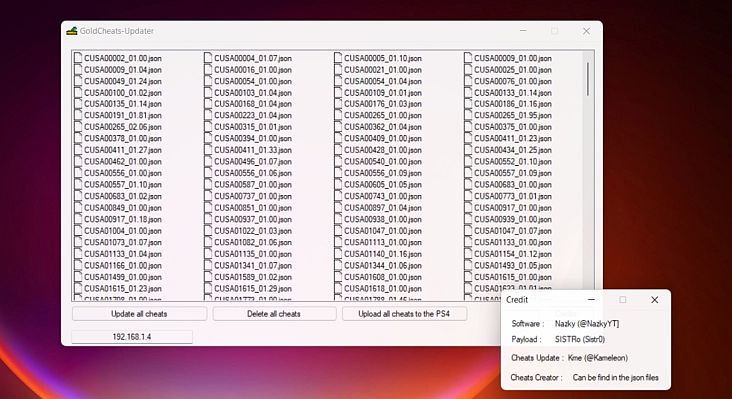Close the Credit dialog window

pos(655,300)
